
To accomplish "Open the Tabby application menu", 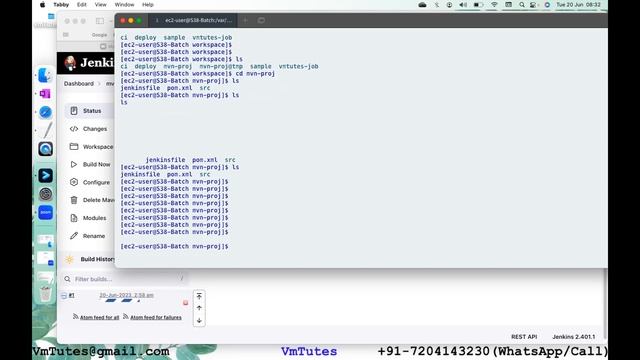I will click(61, 5).
